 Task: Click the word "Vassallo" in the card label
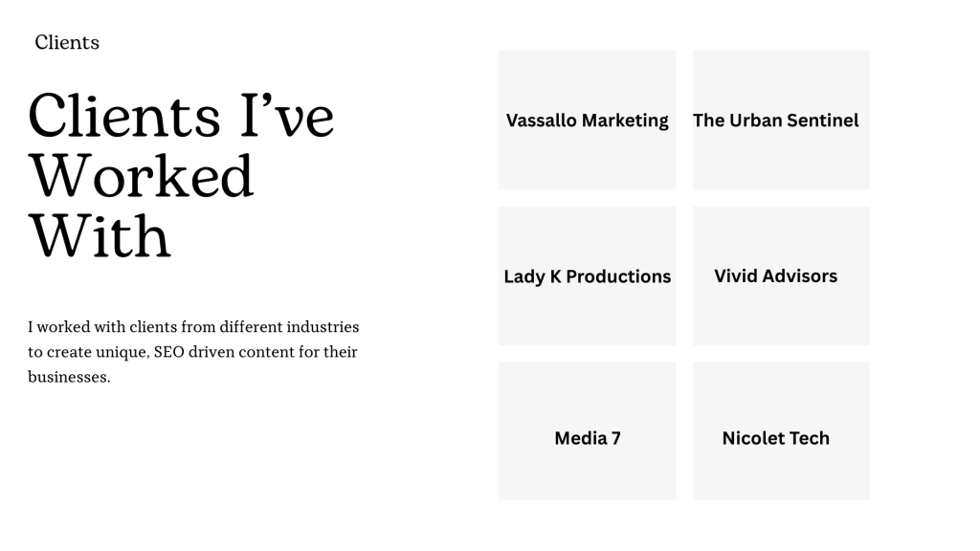(542, 121)
